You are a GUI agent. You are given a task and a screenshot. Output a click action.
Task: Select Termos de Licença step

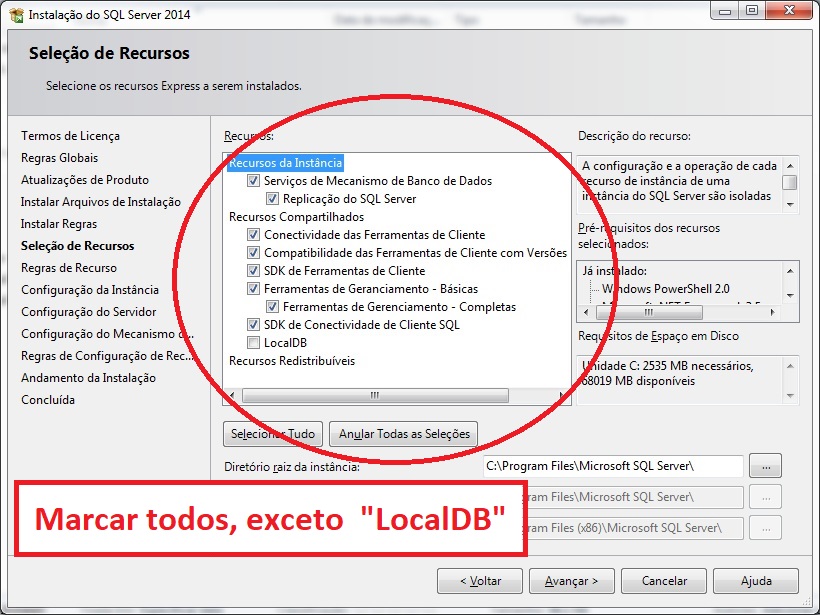[71, 136]
